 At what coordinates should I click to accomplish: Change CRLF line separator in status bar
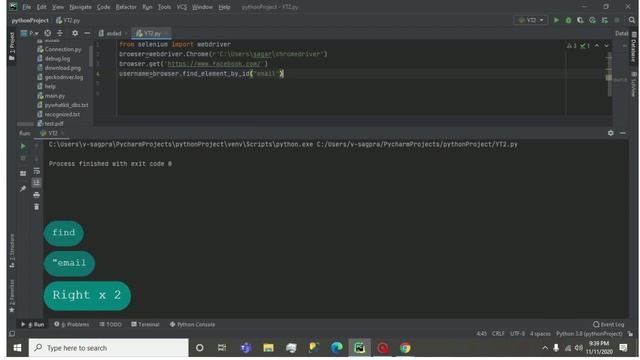(x=498, y=333)
